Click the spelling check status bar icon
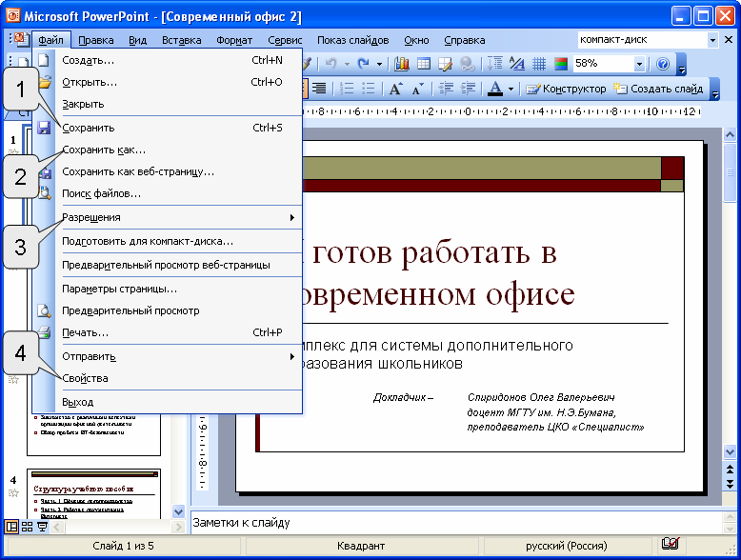 (671, 545)
